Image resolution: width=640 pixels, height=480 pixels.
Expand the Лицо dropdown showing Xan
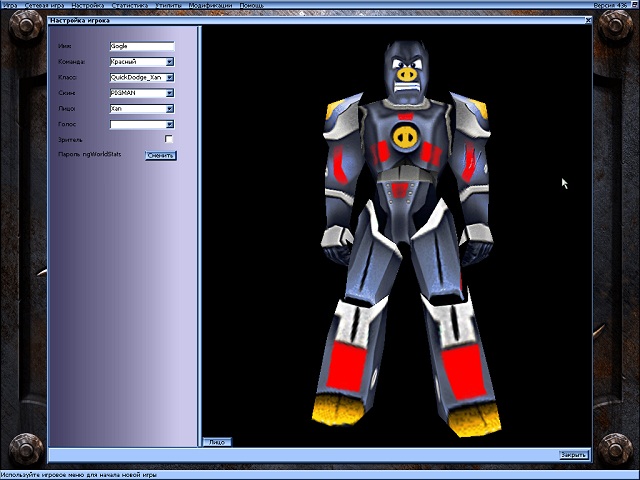(170, 108)
